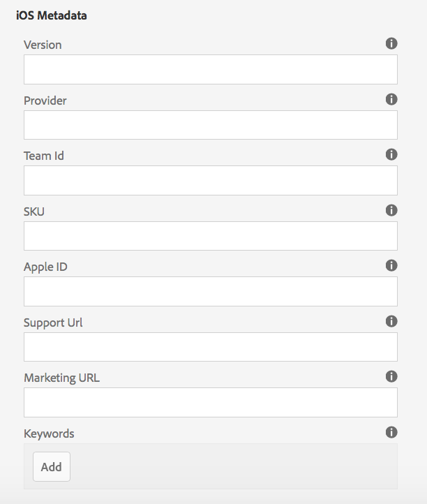Open the Team Id info icon
Viewport: 427px width, 504px height.
391,154
